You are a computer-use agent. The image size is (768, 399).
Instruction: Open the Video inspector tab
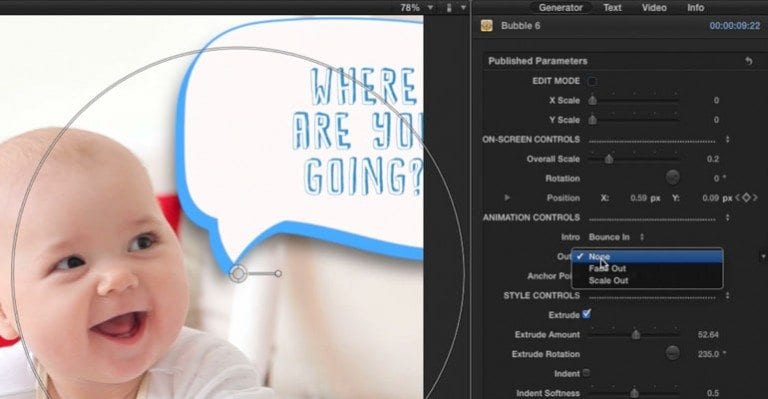coord(654,7)
